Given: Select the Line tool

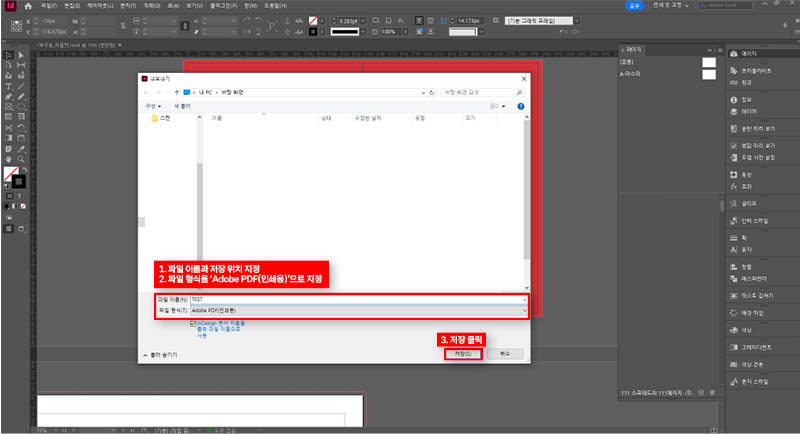Looking at the screenshot, I should pos(21,86).
